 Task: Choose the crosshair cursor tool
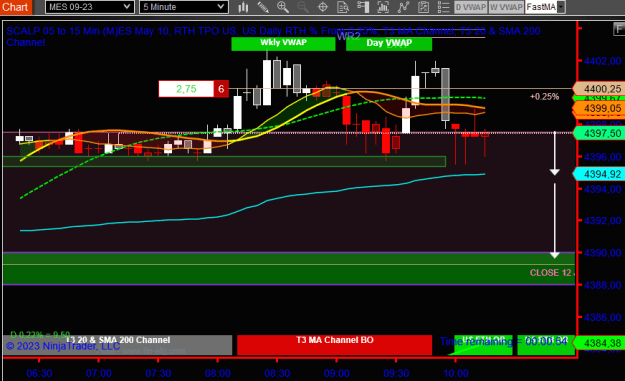click(323, 7)
